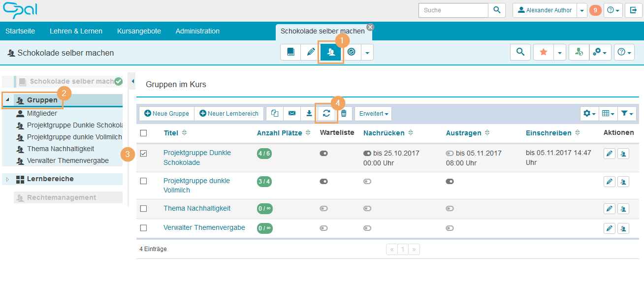Image resolution: width=644 pixels, height=286 pixels.
Task: Open course search via magnifier icon
Action: pos(520,52)
